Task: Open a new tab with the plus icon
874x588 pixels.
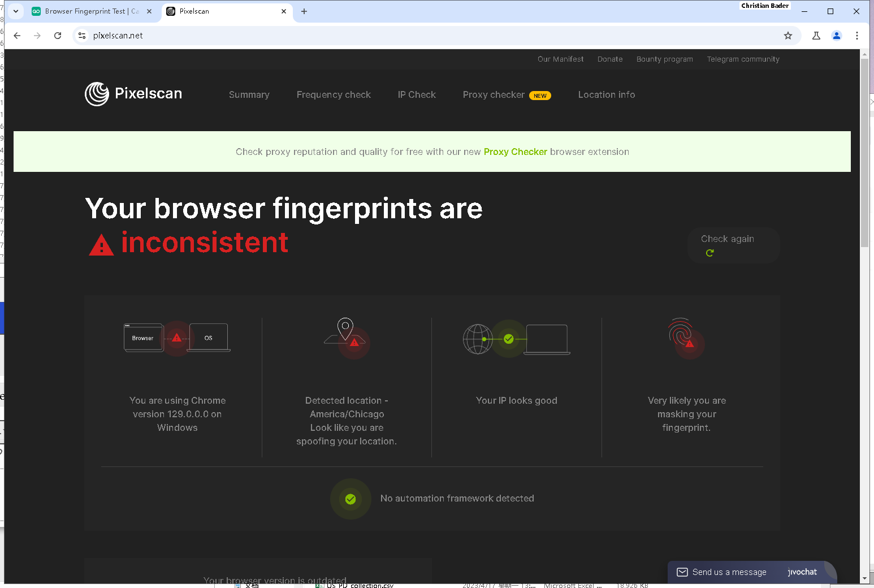Action: pyautogui.click(x=304, y=11)
